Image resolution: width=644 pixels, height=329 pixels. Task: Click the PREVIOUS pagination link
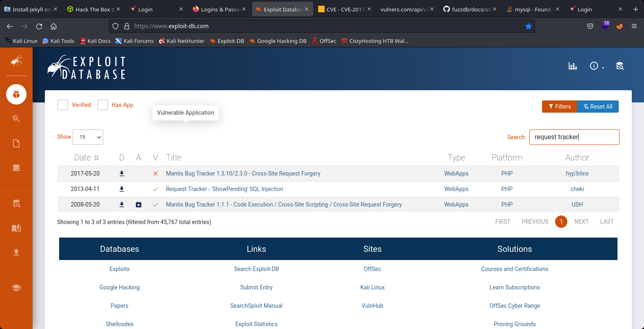pyautogui.click(x=535, y=222)
